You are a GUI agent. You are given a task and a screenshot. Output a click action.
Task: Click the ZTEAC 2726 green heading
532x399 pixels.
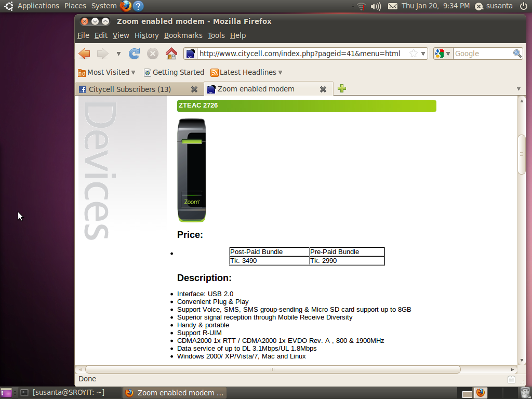coord(307,105)
